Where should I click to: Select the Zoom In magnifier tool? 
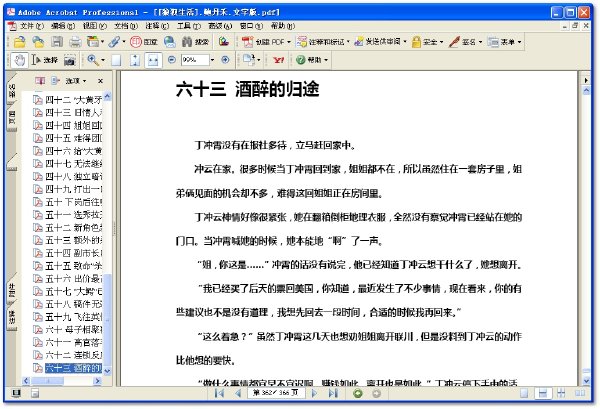tap(92, 60)
